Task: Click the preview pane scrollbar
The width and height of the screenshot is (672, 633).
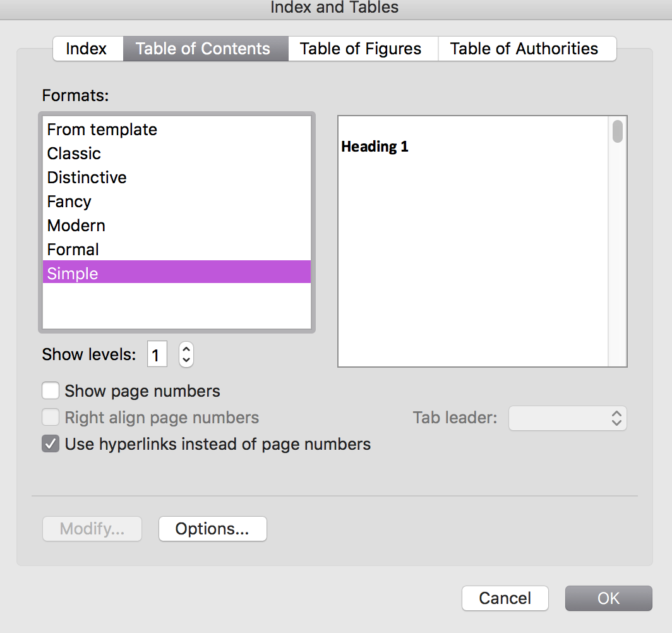Action: [x=618, y=240]
